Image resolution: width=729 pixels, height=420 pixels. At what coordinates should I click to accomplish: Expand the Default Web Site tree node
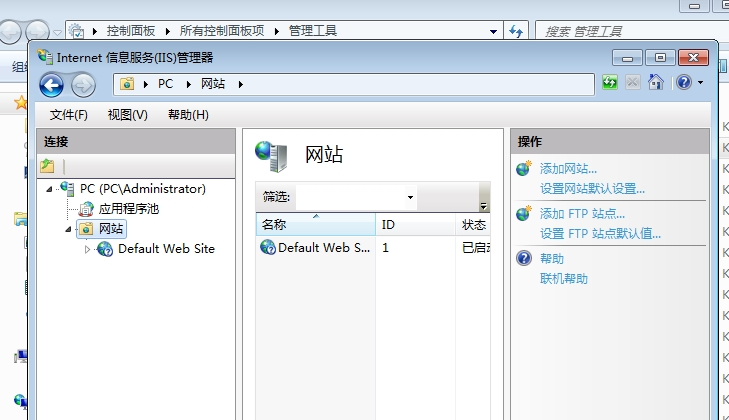point(87,249)
